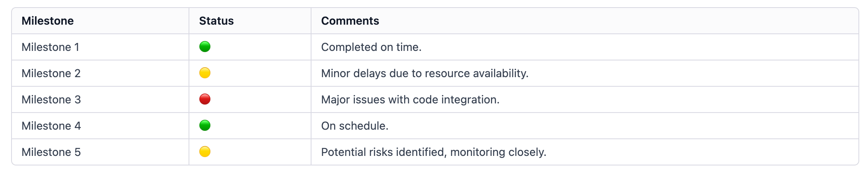Click the Milestone 2 cell
The width and height of the screenshot is (868, 175).
click(100, 73)
